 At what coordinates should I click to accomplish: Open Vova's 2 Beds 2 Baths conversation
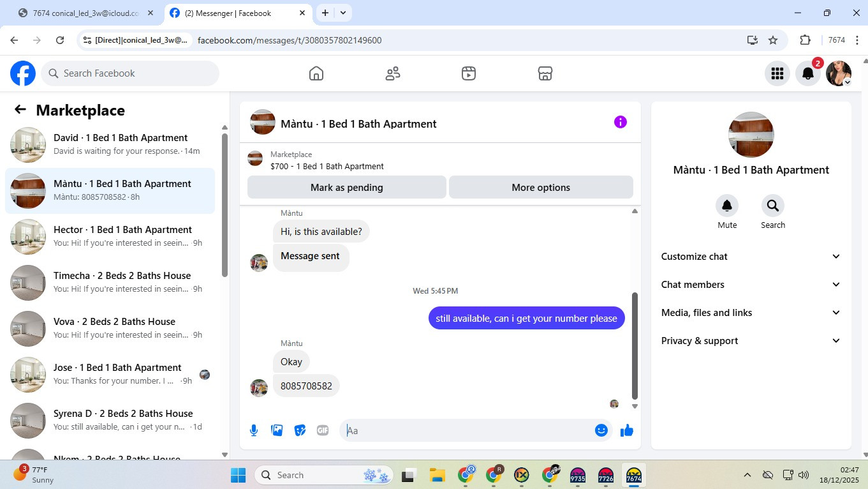pos(110,329)
